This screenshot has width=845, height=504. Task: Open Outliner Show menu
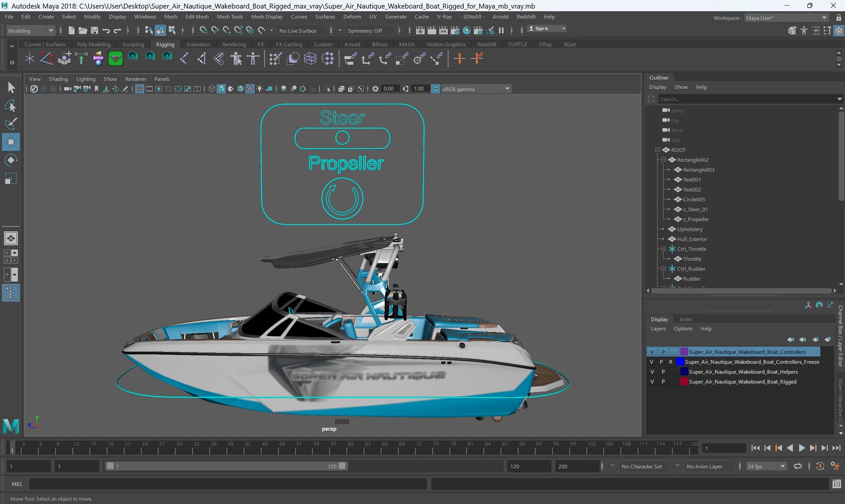point(681,87)
